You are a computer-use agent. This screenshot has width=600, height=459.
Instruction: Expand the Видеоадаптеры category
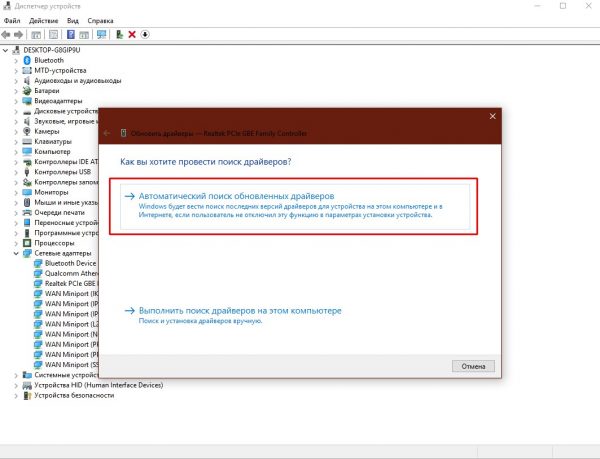(x=16, y=101)
